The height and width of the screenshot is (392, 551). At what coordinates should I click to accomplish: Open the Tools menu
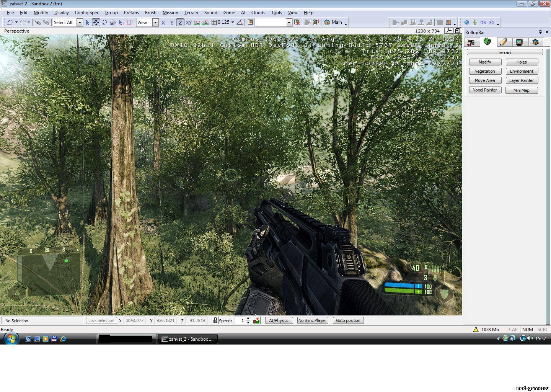pos(276,12)
